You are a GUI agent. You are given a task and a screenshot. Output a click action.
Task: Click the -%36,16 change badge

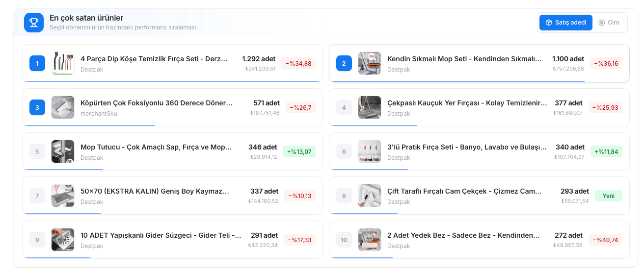tap(606, 63)
